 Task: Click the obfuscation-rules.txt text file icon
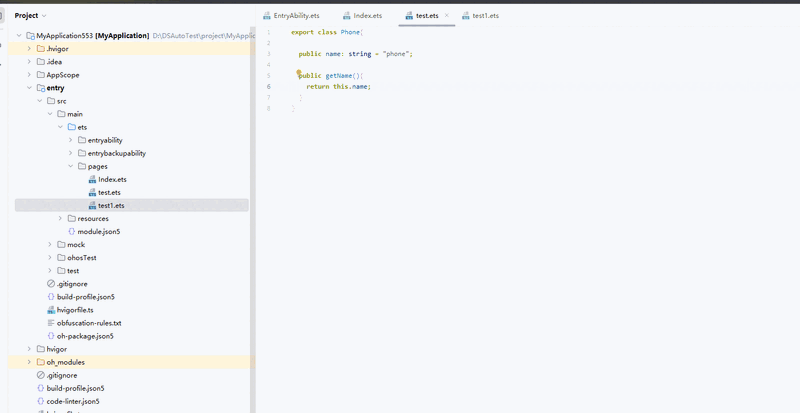click(51, 323)
